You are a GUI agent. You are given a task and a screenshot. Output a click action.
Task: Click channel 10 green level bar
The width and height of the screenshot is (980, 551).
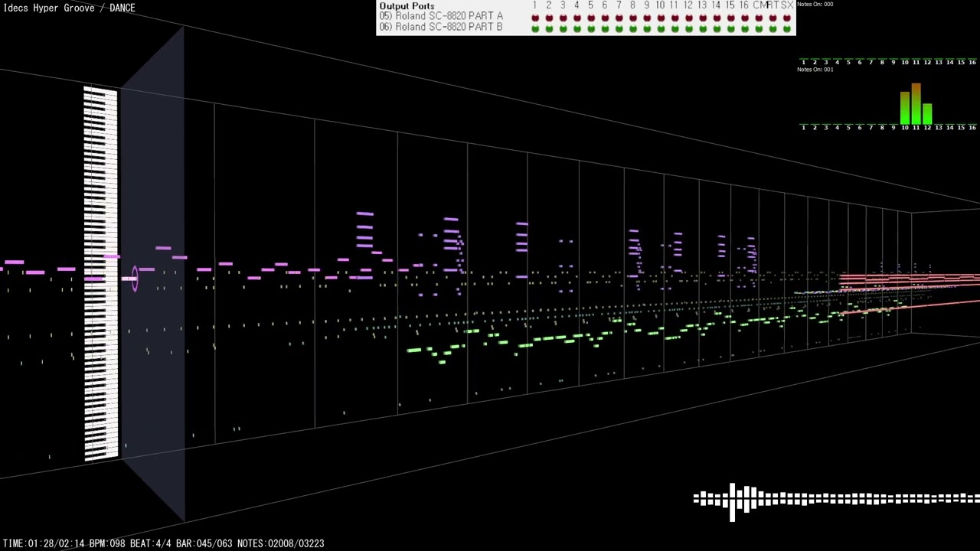(x=904, y=108)
